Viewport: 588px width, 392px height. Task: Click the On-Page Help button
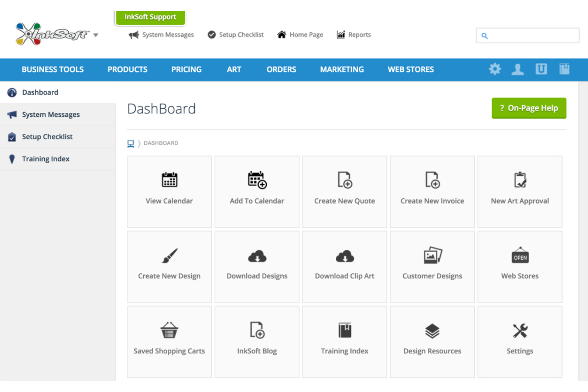(529, 108)
